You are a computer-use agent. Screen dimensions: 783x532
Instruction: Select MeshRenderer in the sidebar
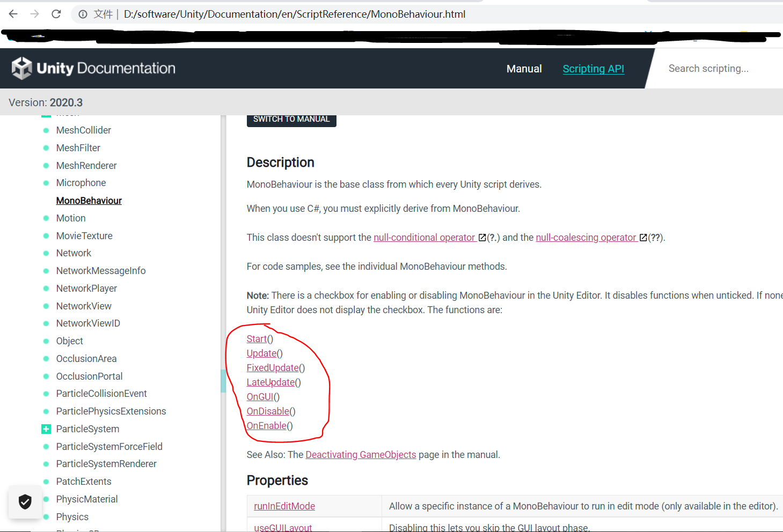[x=86, y=166]
